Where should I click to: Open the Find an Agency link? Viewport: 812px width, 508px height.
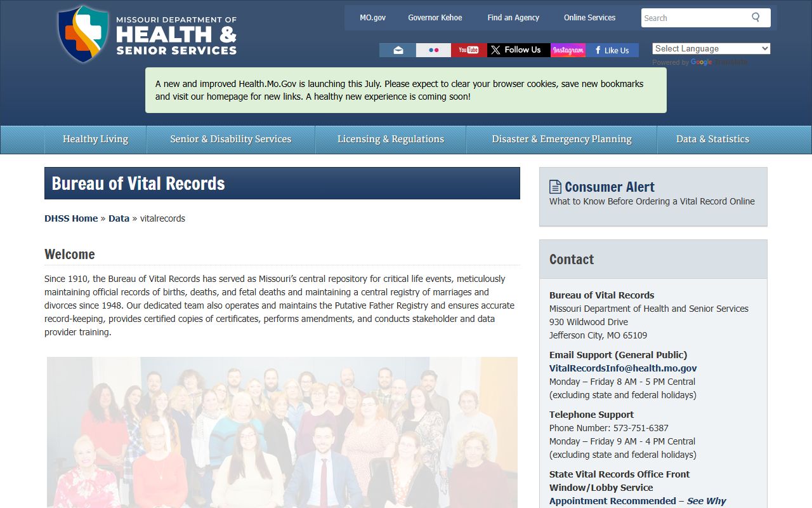tap(513, 18)
